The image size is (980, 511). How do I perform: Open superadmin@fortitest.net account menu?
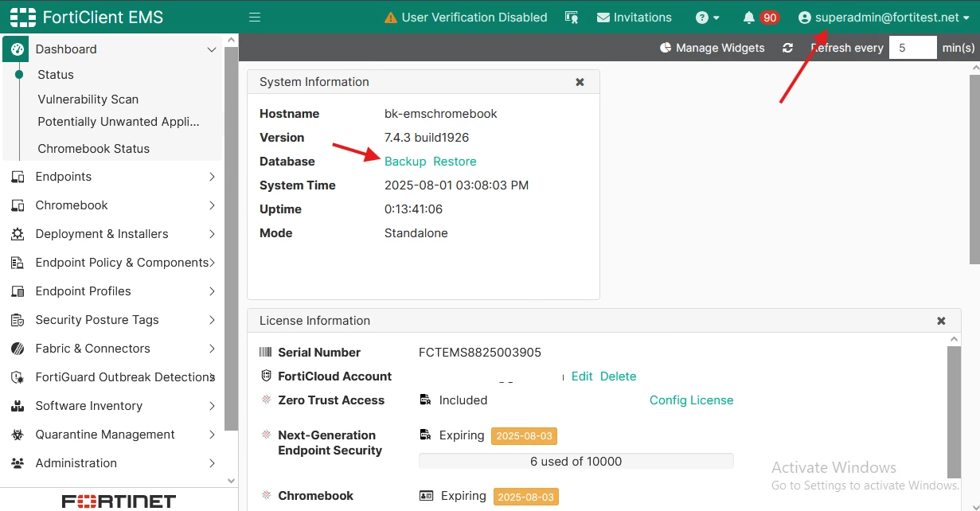885,18
